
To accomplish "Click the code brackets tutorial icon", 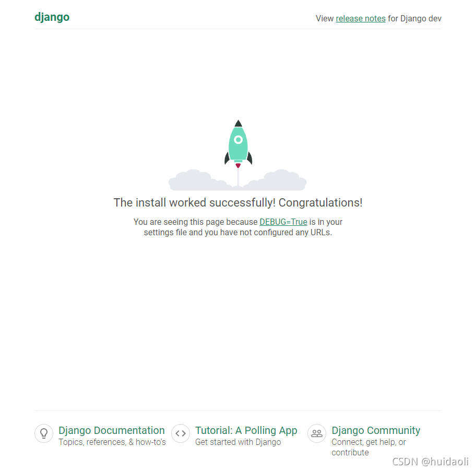I will pos(181,433).
